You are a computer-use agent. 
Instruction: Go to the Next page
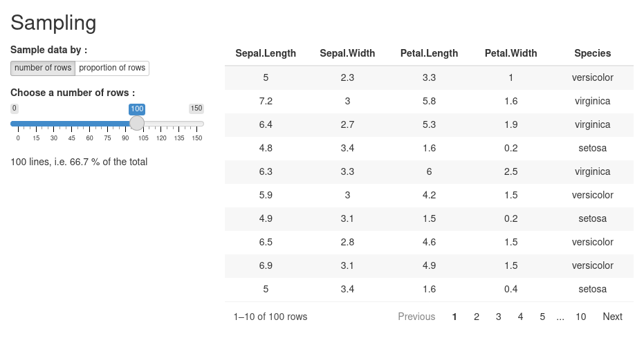[612, 317]
